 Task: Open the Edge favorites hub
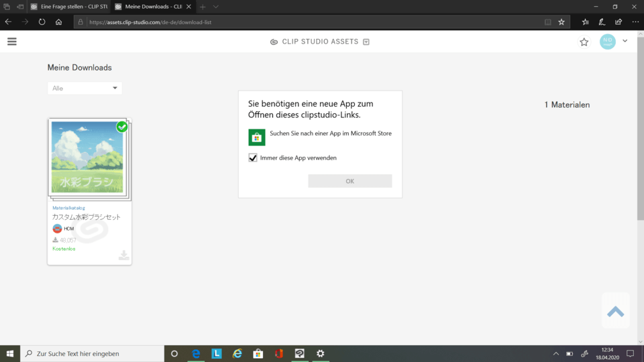(585, 22)
